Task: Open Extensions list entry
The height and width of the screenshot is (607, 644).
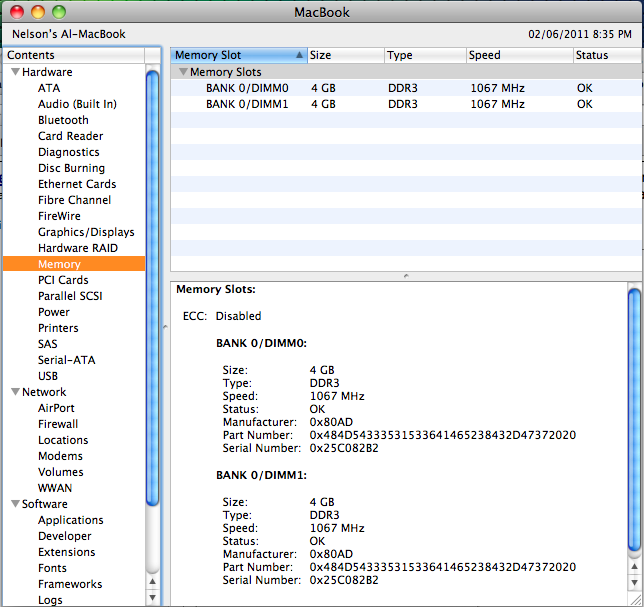Action: click(x=67, y=552)
